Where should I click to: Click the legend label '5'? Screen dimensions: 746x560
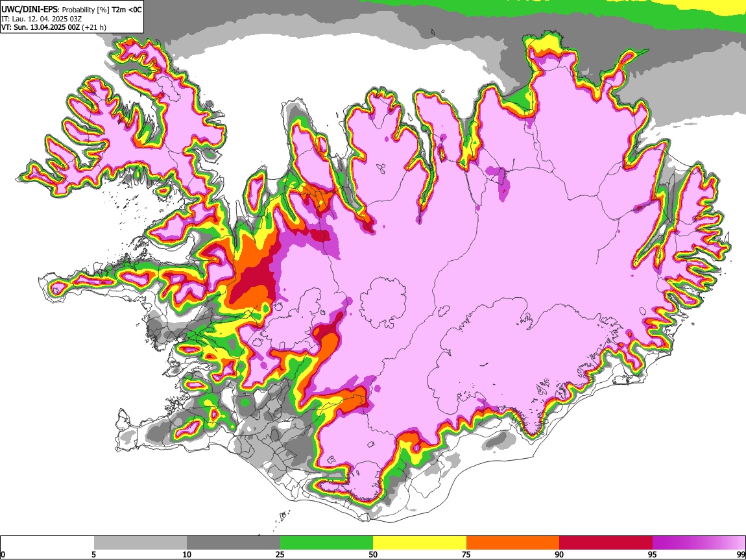pos(93,554)
